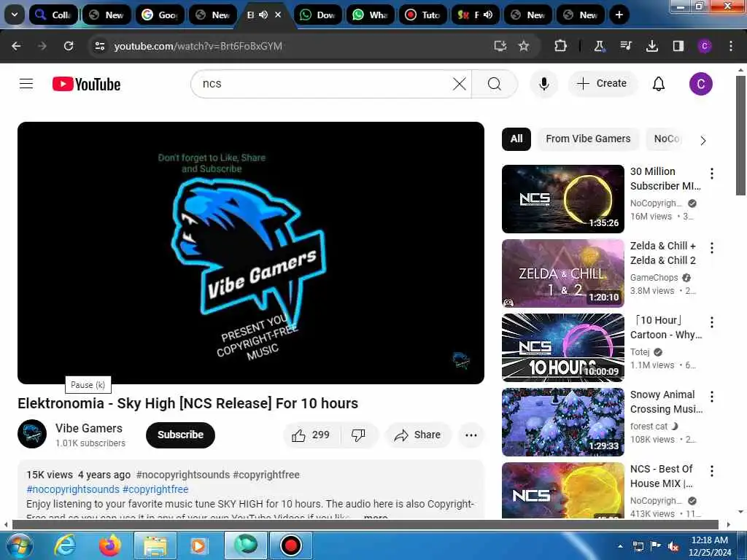Expand the tab search dropdown arrow
Image resolution: width=747 pixels, height=560 pixels.
click(15, 15)
